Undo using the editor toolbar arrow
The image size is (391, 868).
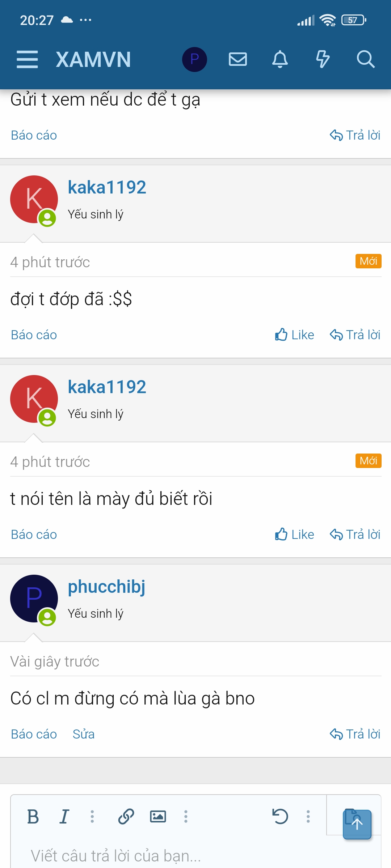click(280, 816)
